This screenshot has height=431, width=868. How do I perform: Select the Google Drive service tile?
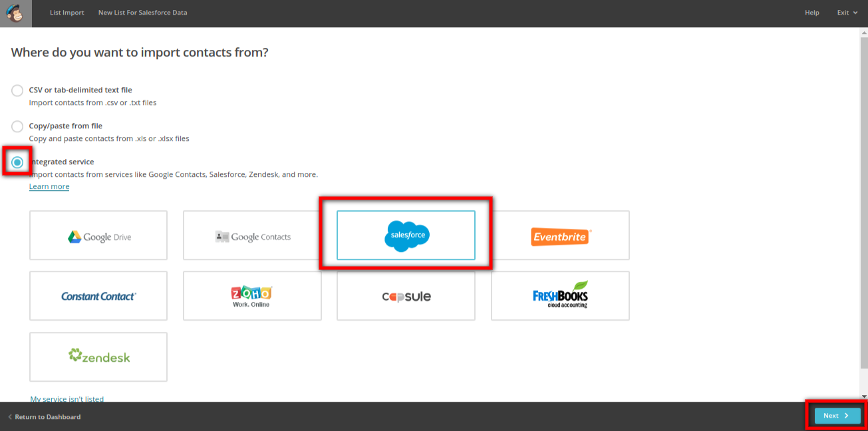(98, 235)
